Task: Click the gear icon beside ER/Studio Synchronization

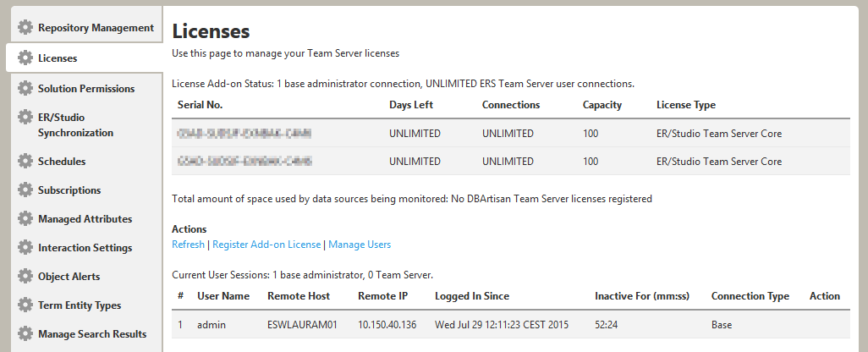Action: (x=25, y=118)
